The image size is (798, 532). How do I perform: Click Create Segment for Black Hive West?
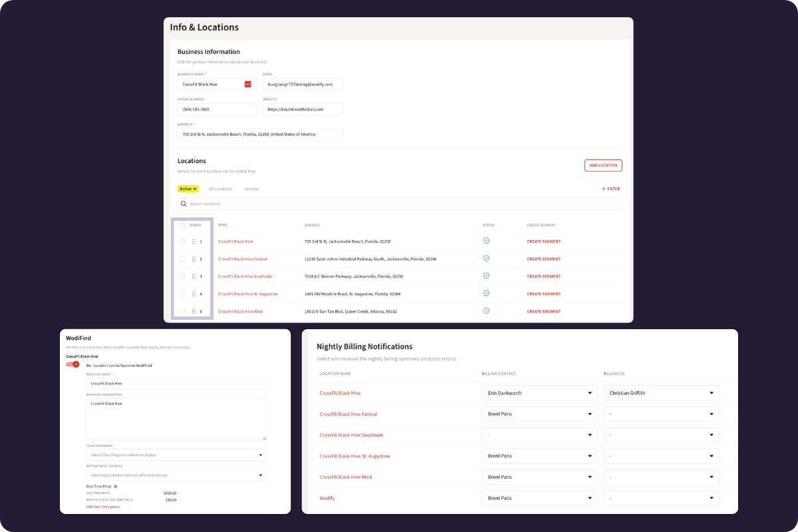[x=544, y=311]
